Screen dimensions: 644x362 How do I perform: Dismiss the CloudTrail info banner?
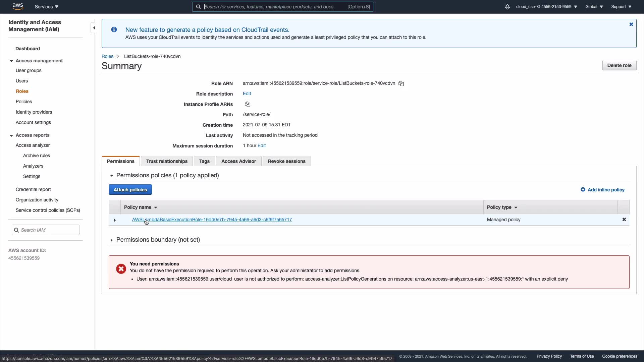pos(631,24)
